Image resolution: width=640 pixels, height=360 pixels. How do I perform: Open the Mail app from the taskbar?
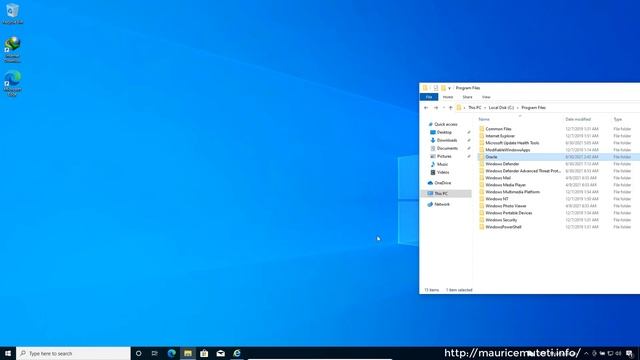coord(220,353)
